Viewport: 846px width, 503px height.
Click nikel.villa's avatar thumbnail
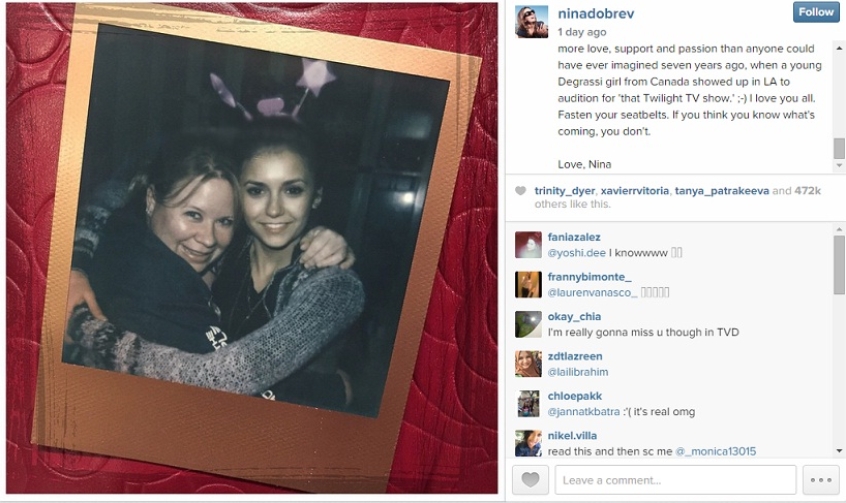coord(528,443)
